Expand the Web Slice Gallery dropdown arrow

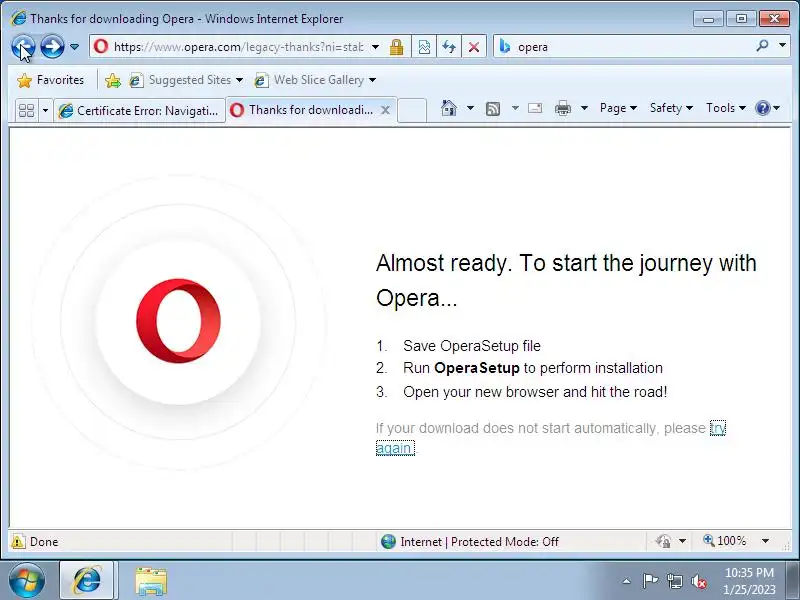coord(372,80)
